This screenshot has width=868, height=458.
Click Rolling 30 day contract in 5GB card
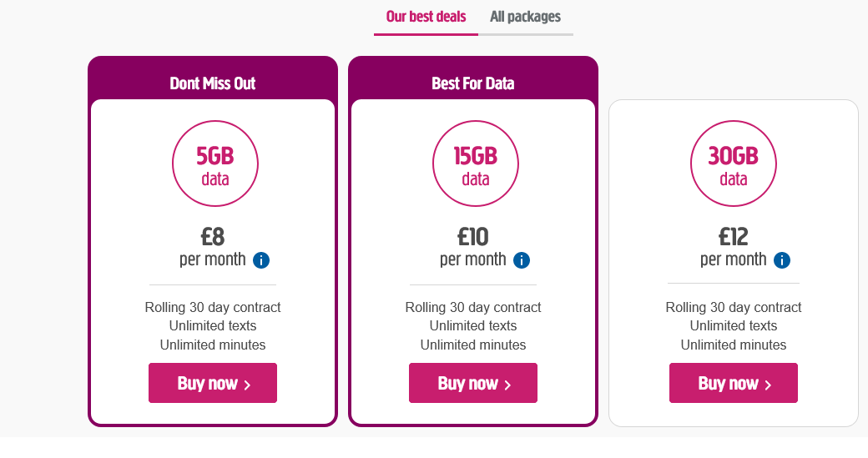[213, 308]
